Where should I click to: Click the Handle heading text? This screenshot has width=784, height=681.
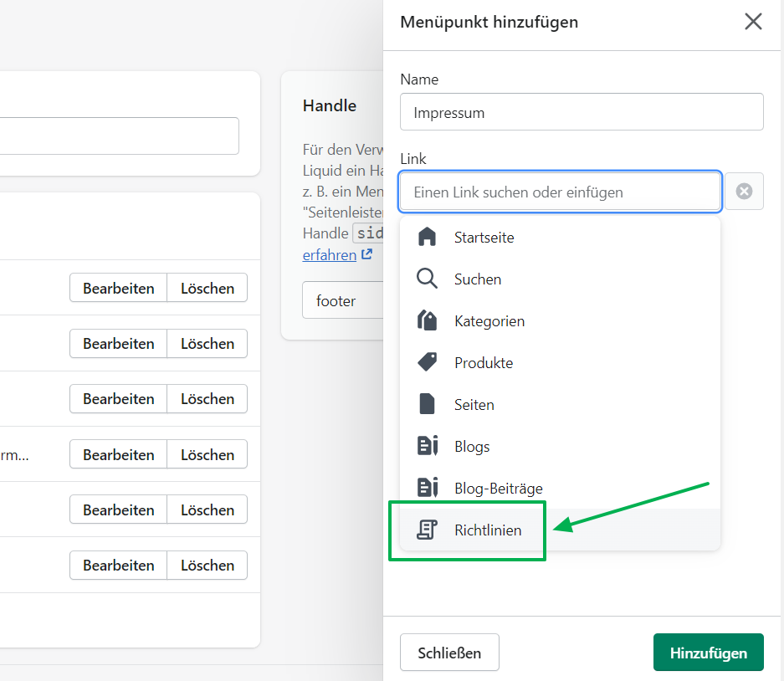[330, 105]
